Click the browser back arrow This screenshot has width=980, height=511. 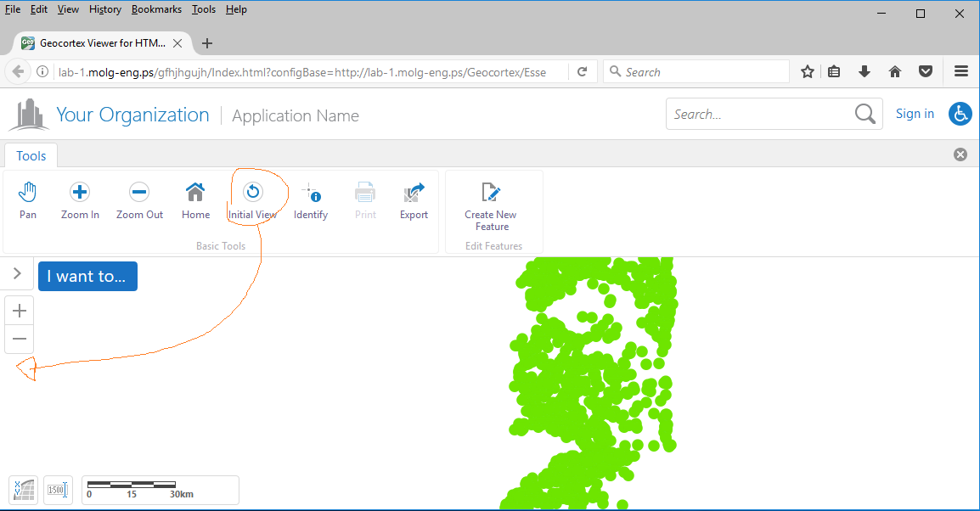18,72
